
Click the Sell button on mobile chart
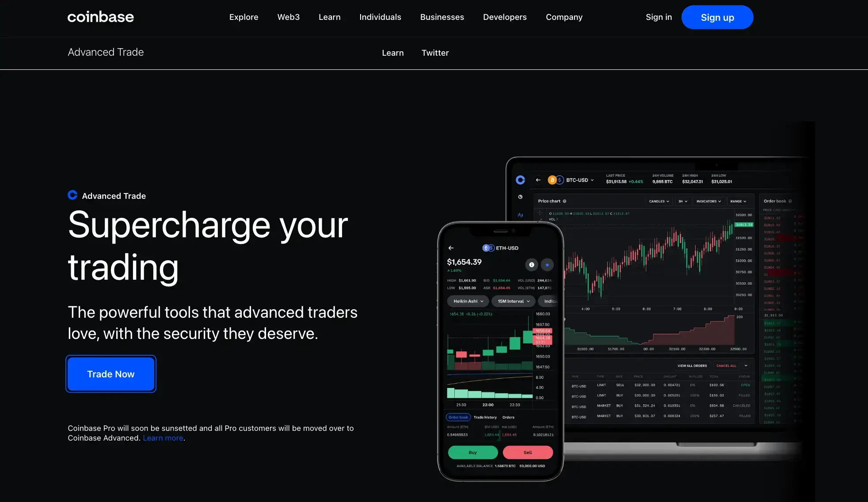coord(527,453)
